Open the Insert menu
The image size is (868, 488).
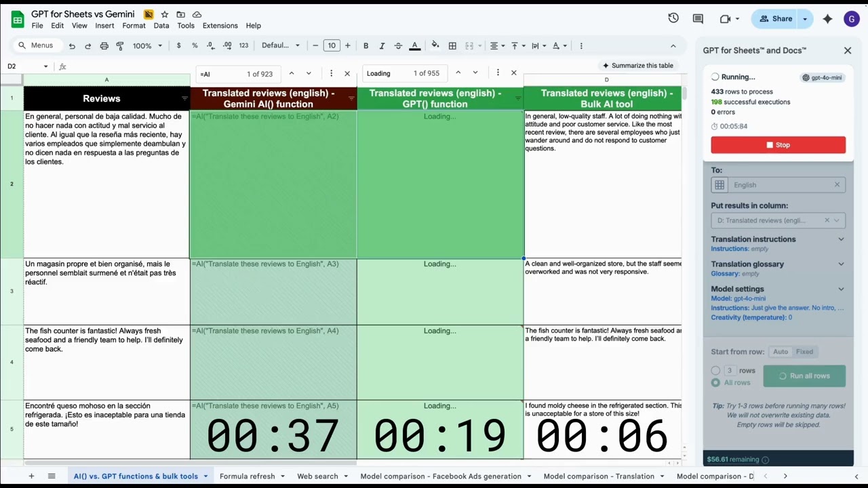pyautogui.click(x=104, y=26)
